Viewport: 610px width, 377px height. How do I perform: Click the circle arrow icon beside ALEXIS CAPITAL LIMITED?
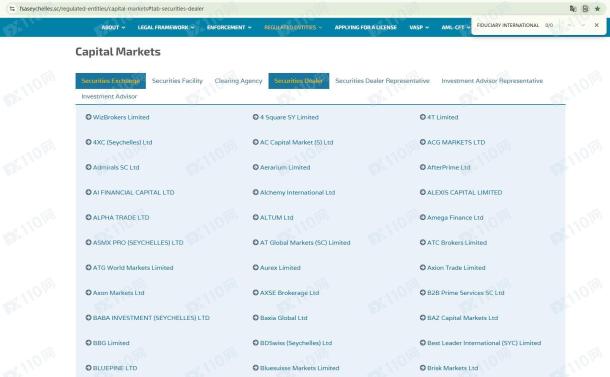[423, 192]
